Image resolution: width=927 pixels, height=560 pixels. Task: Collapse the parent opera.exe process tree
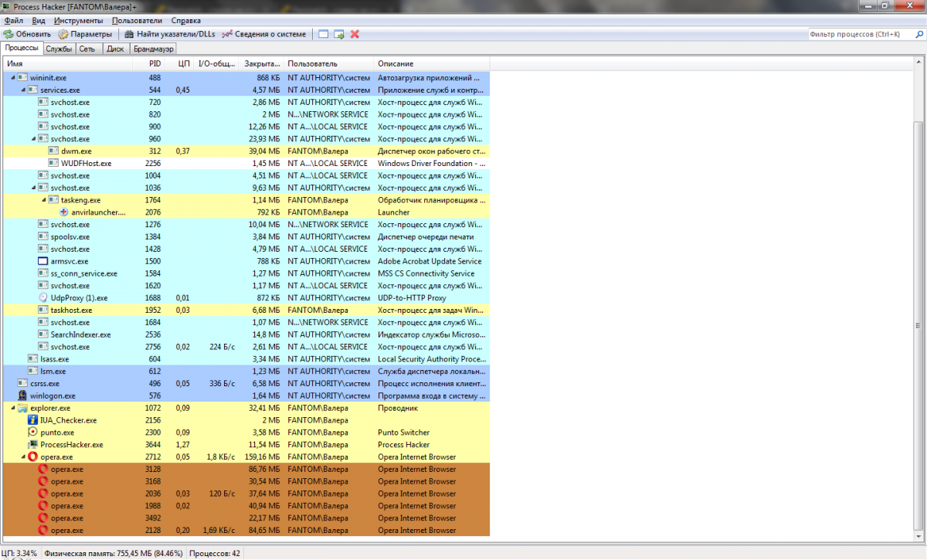point(23,457)
